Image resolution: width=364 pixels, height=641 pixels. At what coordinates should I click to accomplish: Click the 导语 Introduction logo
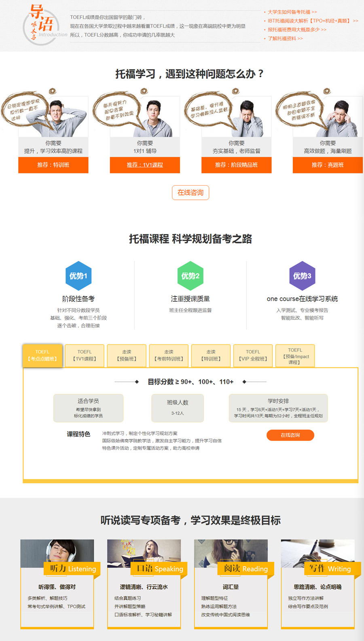click(x=44, y=24)
